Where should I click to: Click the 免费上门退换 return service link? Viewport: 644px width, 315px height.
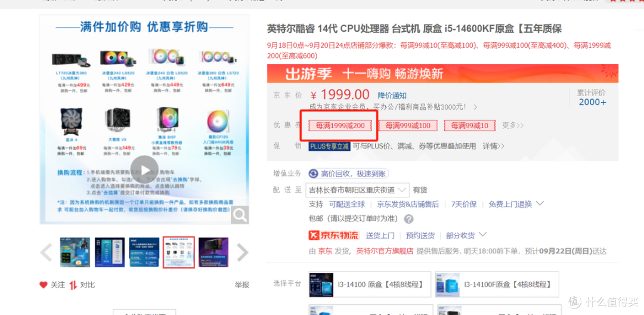pos(510,204)
